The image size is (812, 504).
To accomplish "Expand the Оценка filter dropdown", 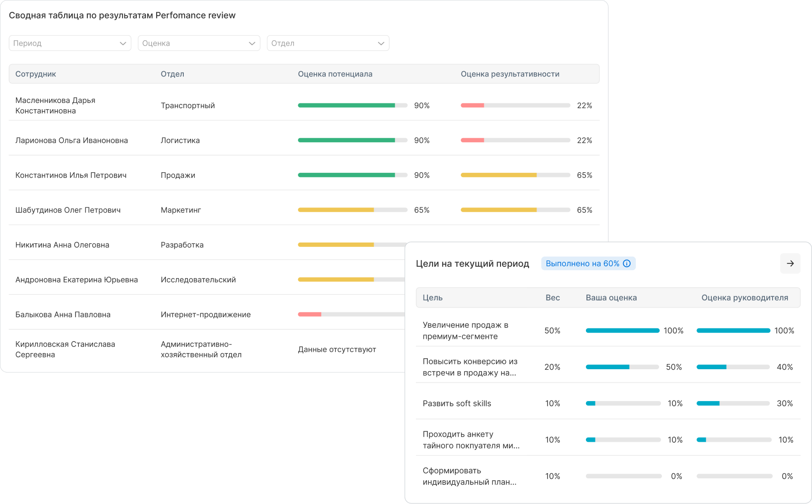I will click(199, 43).
